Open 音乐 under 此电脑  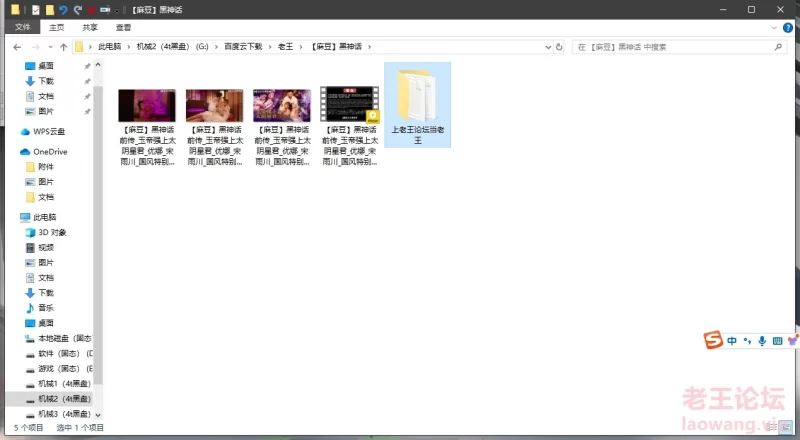[46, 308]
